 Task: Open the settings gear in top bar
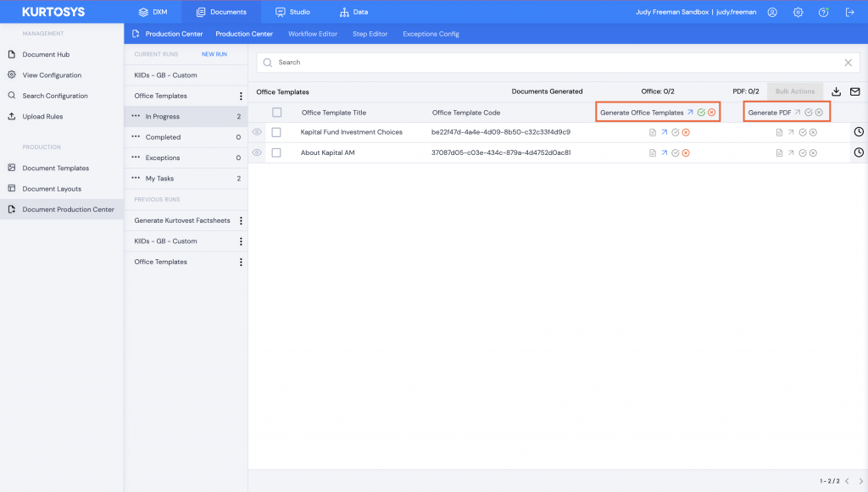point(798,12)
